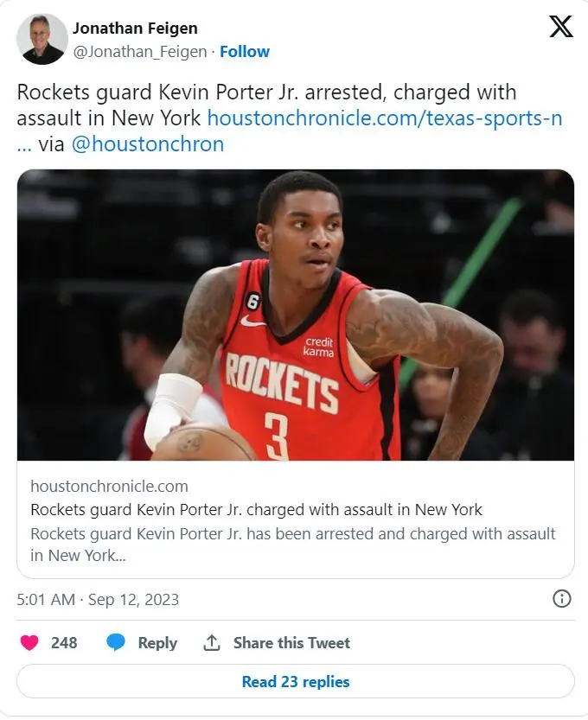Open the 5:01 AM Sep 12, 2023 timestamp
588x720 pixels.
pos(98,599)
